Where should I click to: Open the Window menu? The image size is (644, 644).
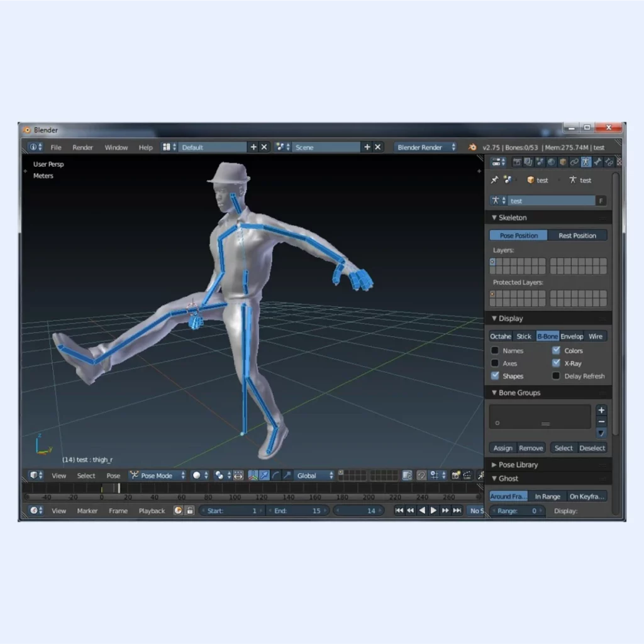[116, 147]
